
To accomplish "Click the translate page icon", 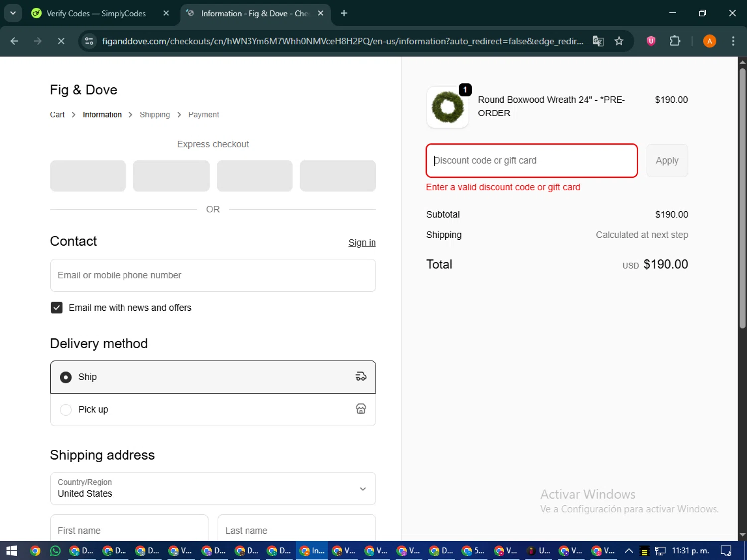I will tap(598, 41).
